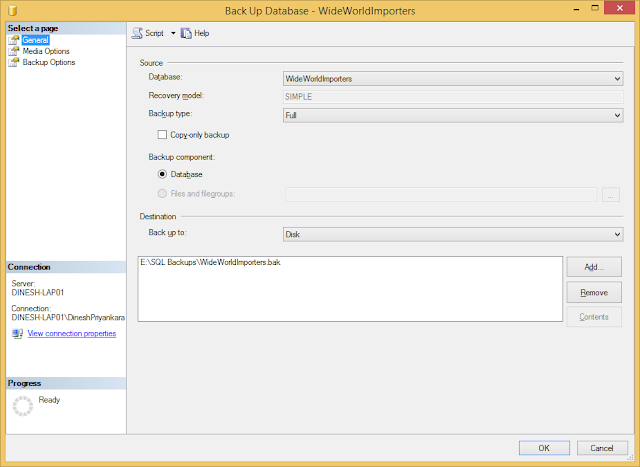
Task: Click the Remove button
Action: pyautogui.click(x=594, y=292)
